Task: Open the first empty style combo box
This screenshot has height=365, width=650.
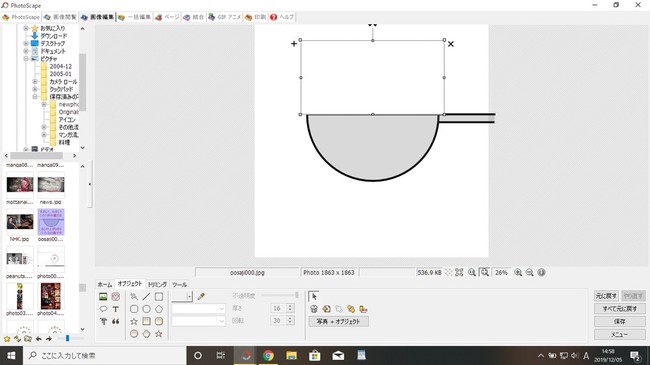Action: click(199, 309)
